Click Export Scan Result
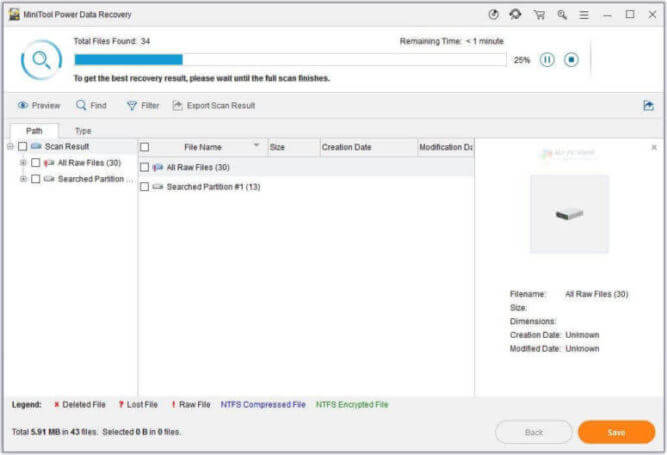Screen dimensions: 667x455 tap(214, 105)
